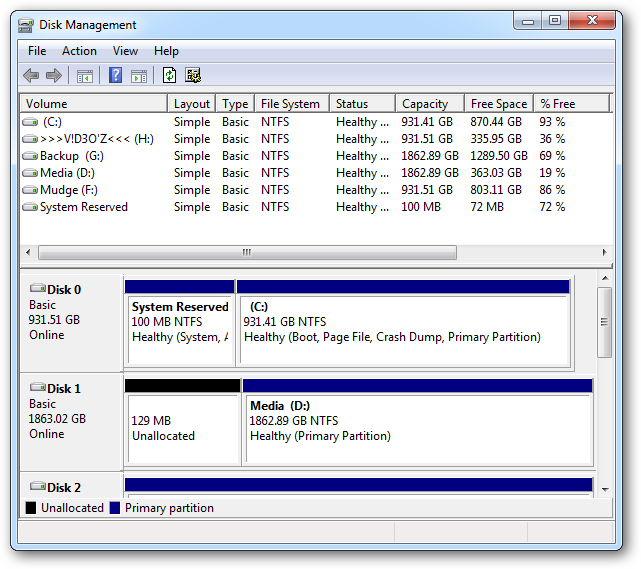Open the Action menu
Screen dimensions: 641x569
point(79,51)
